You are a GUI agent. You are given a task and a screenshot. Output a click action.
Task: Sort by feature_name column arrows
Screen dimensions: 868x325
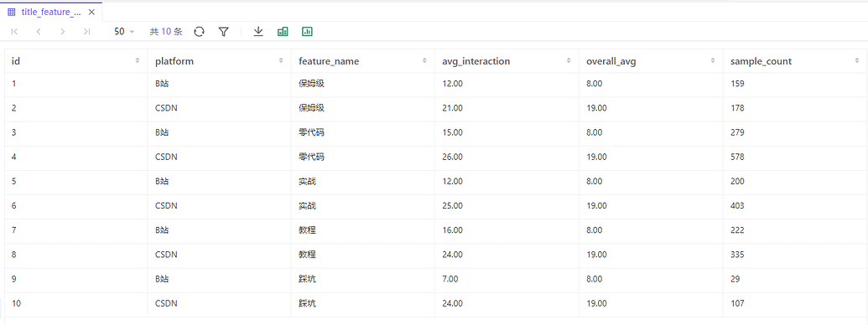[424, 61]
